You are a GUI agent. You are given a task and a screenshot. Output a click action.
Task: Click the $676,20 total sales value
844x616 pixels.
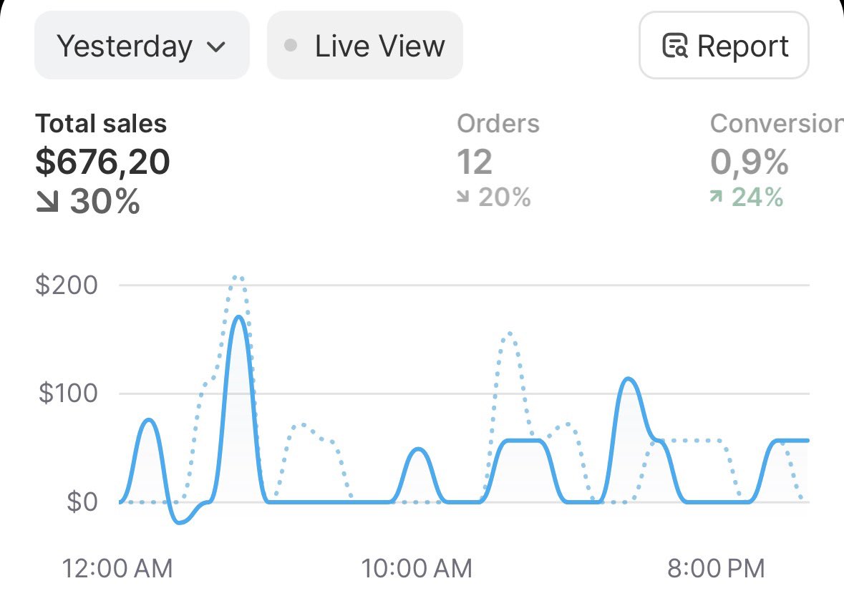(x=102, y=162)
